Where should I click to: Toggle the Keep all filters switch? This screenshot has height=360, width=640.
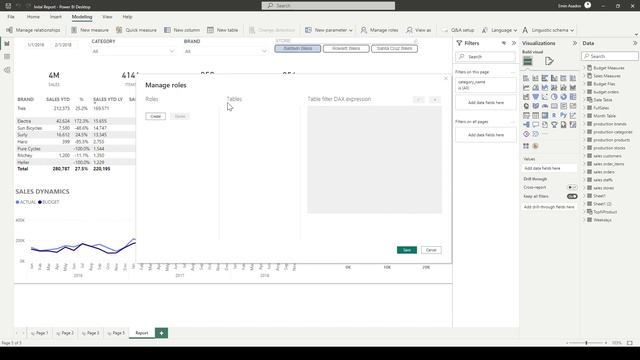pyautogui.click(x=572, y=196)
